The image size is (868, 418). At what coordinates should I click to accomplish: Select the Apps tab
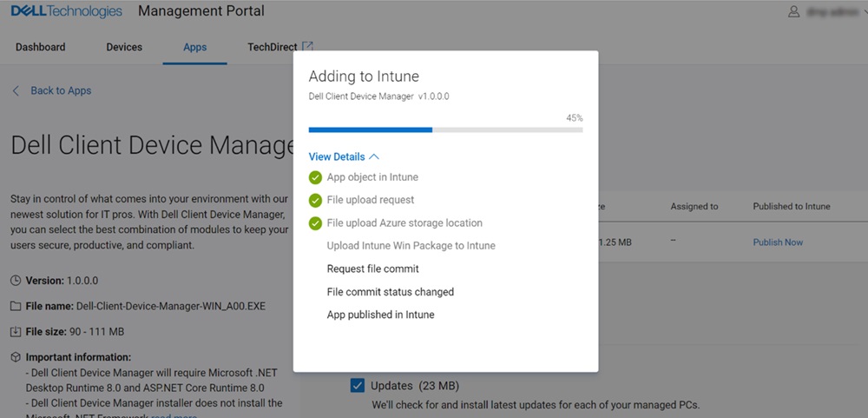[x=194, y=47]
